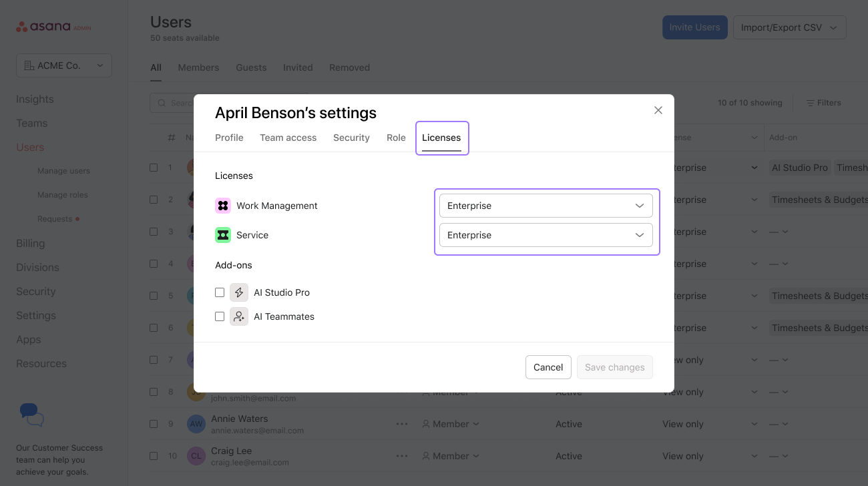
Task: Show the Invited users tab
Action: pyautogui.click(x=298, y=67)
